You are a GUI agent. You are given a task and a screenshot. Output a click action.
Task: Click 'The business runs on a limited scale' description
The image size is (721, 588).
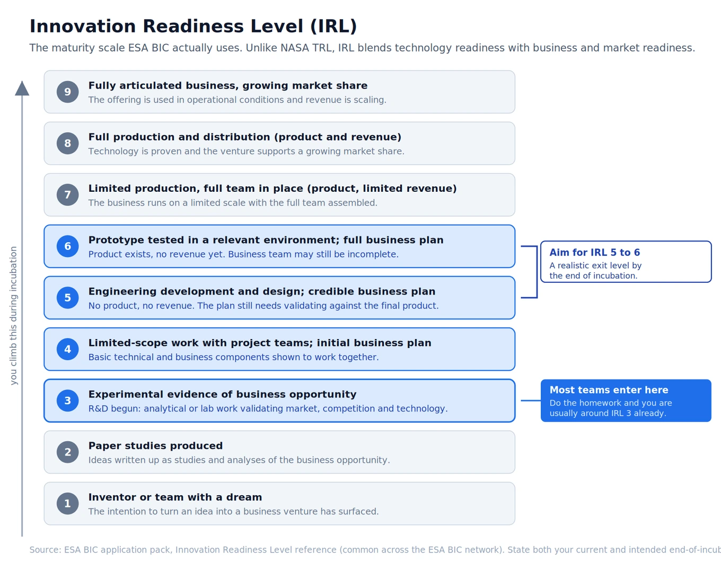click(233, 203)
